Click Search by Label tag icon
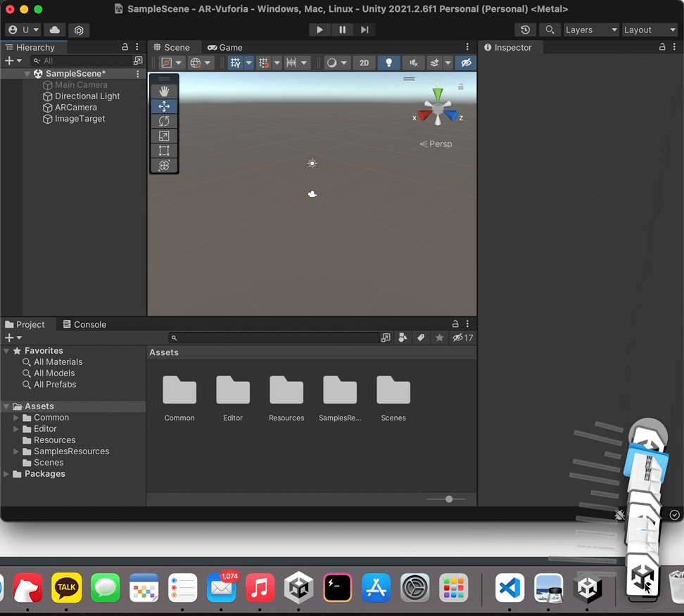Image resolution: width=684 pixels, height=616 pixels. pos(421,338)
